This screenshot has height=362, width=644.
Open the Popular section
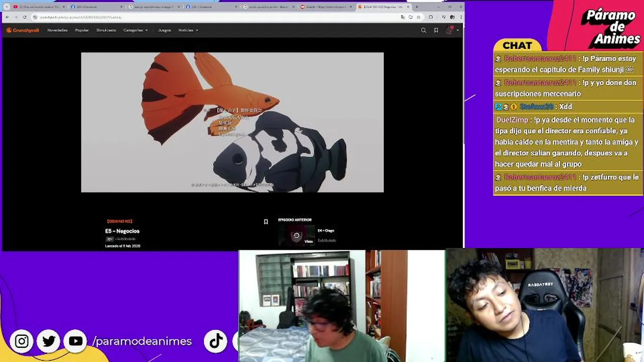82,30
